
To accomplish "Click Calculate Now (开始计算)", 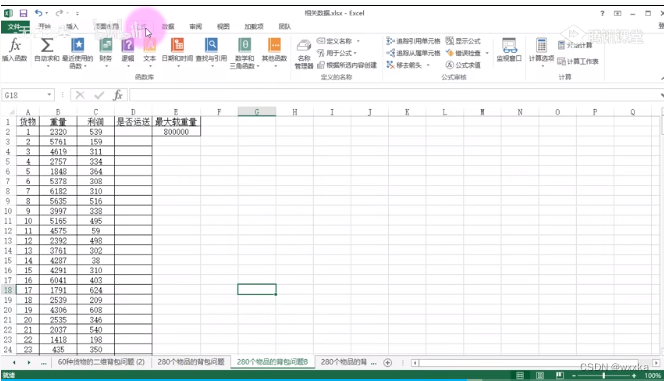I will 575,45.
